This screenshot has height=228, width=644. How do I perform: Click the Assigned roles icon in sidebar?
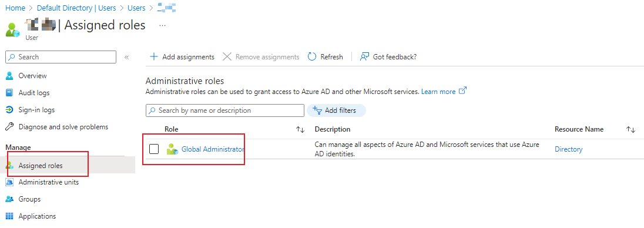coord(9,165)
